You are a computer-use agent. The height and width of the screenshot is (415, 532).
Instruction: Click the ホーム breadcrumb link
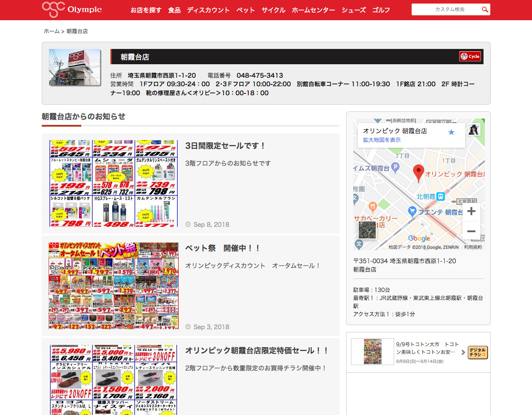pos(51,31)
